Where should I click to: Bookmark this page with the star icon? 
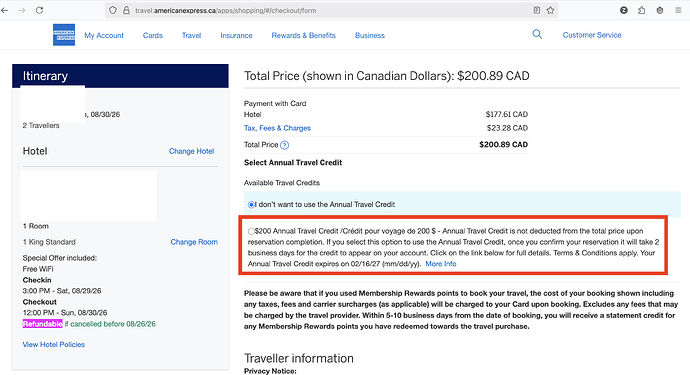click(x=550, y=10)
